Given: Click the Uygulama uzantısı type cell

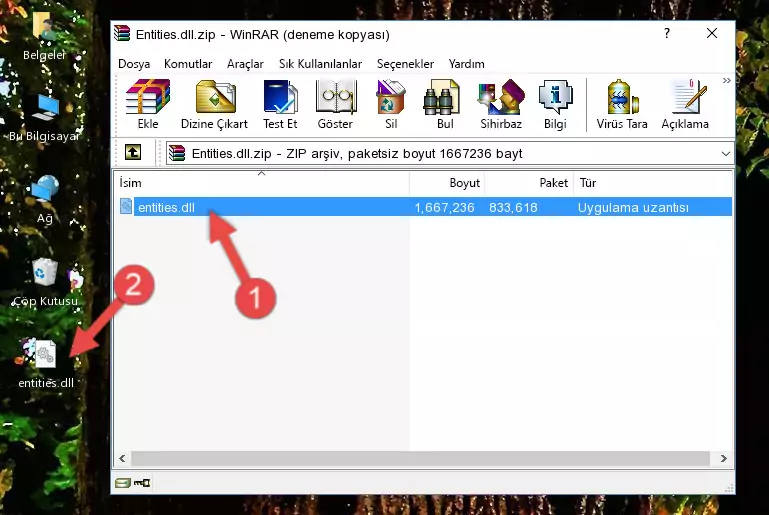Looking at the screenshot, I should pyautogui.click(x=633, y=207).
